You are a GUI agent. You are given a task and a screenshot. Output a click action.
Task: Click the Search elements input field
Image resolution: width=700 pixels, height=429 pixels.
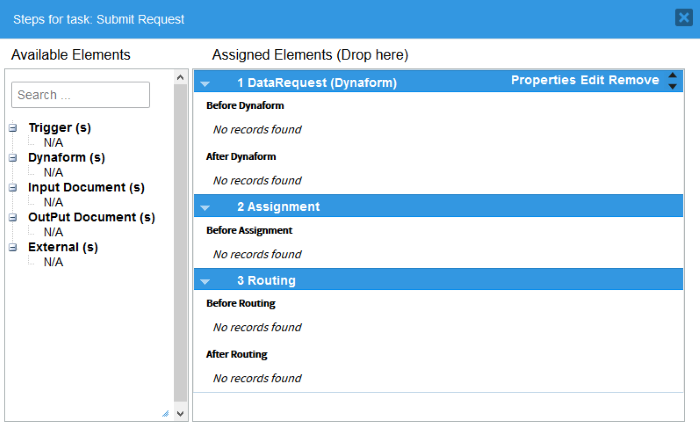pos(80,95)
